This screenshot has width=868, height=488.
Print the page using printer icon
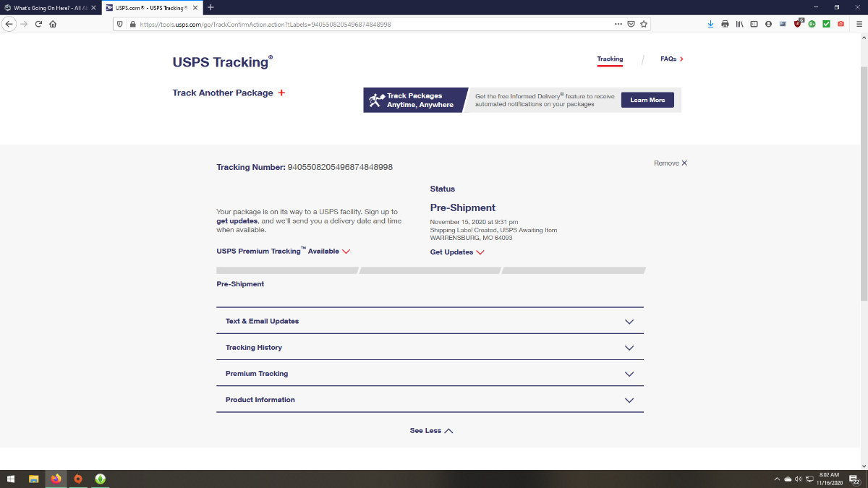click(x=726, y=24)
